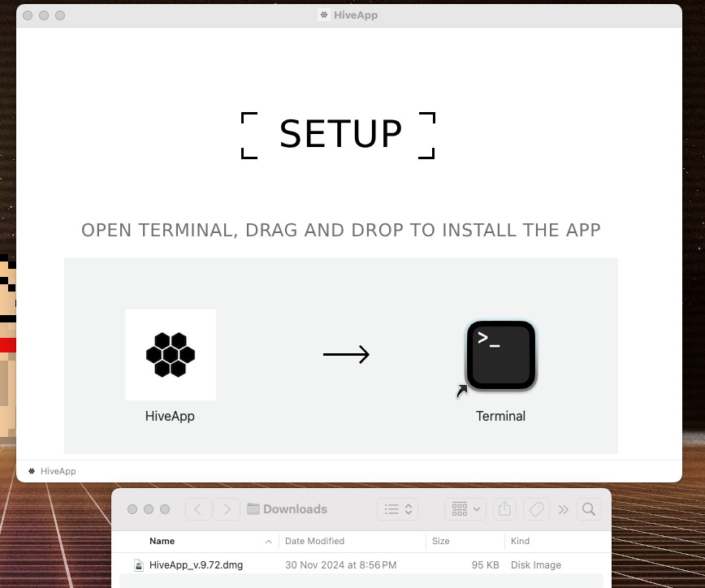This screenshot has height=588, width=705.
Task: Go back in the Downloads Finder window
Action: pos(198,509)
